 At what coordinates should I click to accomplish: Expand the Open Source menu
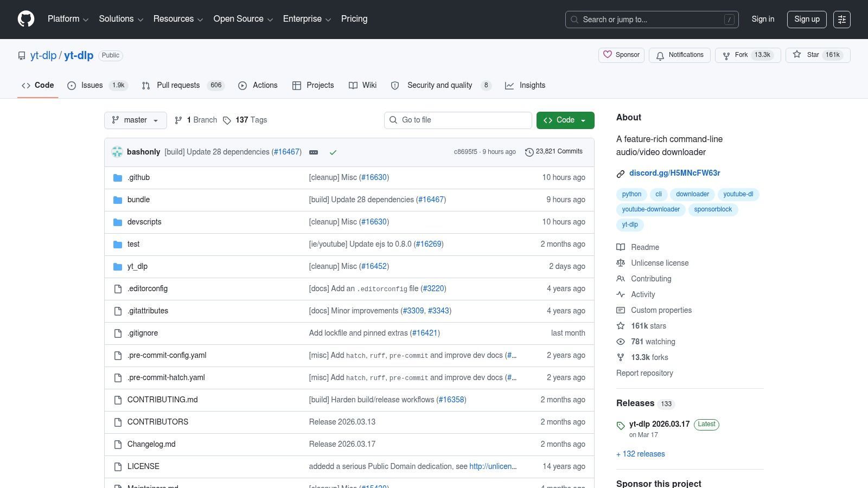pos(243,19)
